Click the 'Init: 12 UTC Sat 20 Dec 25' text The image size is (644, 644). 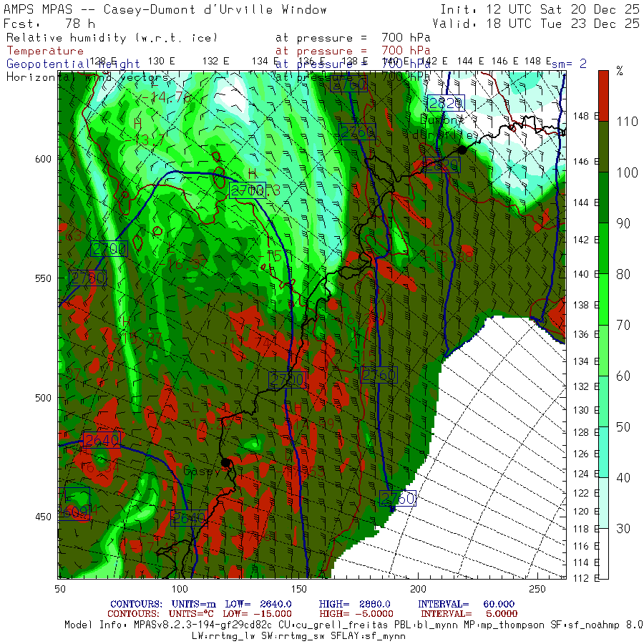(540, 9)
